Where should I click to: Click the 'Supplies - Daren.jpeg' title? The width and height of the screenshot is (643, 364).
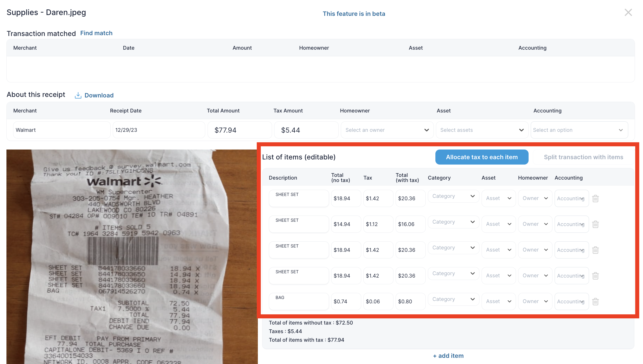pyautogui.click(x=46, y=12)
